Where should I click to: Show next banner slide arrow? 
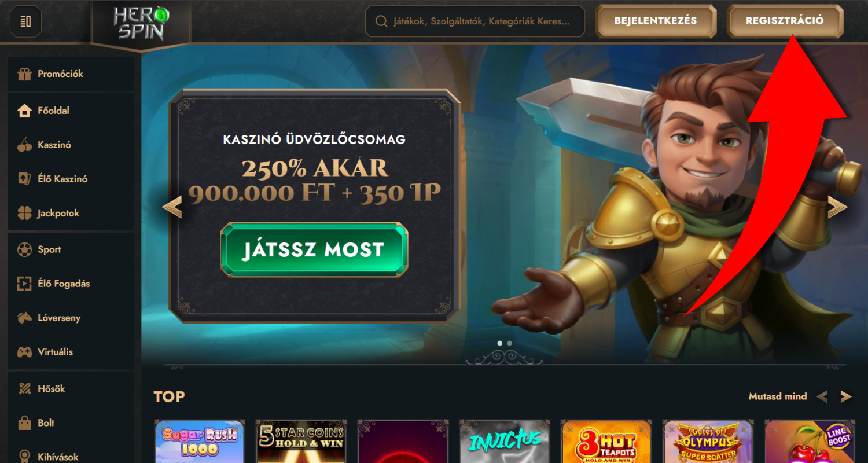click(x=837, y=207)
